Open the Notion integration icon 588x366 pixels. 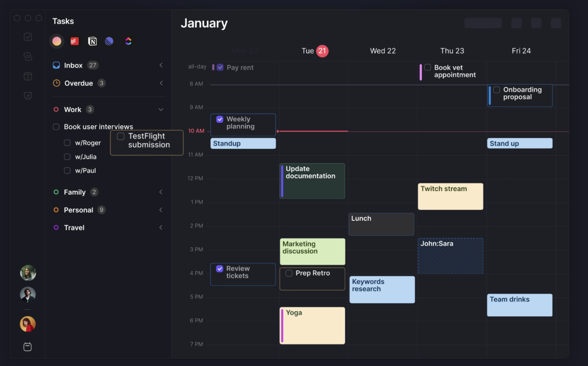[x=92, y=41]
